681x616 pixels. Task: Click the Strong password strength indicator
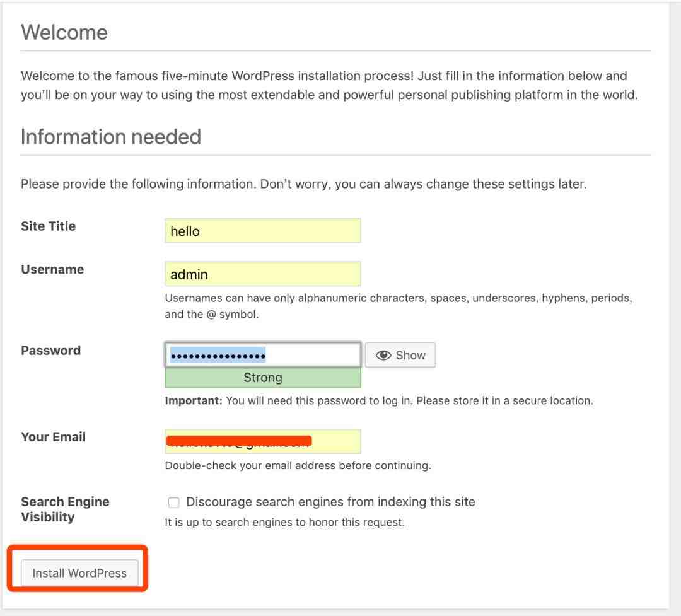pos(262,378)
